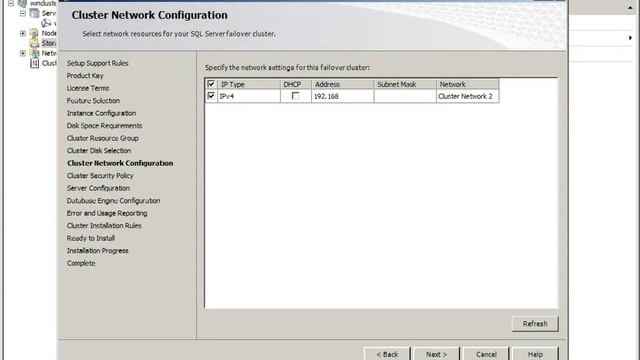Edit the 192.168 address field
Screen dimensions: 640x360
pos(342,96)
